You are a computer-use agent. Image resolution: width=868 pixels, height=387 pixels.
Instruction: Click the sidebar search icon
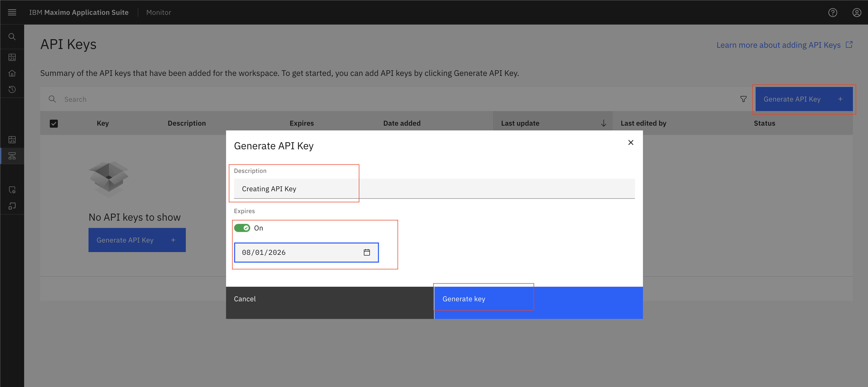click(x=12, y=37)
